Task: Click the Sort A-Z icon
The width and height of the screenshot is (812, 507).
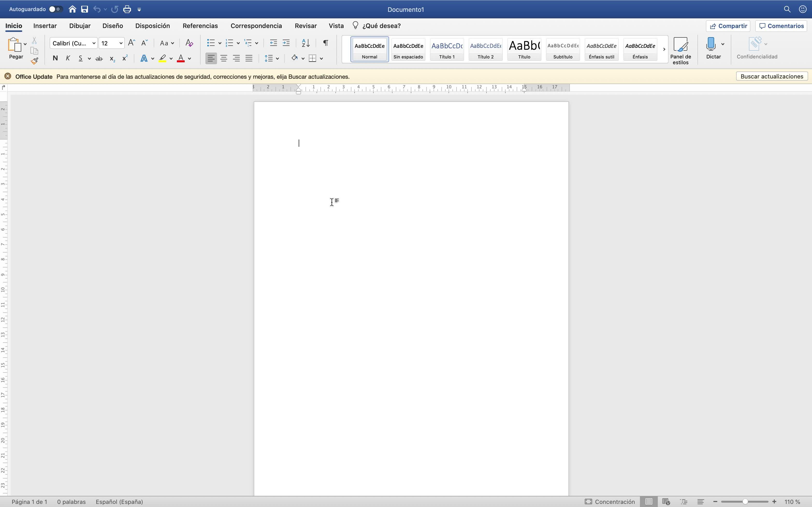Action: [305, 43]
